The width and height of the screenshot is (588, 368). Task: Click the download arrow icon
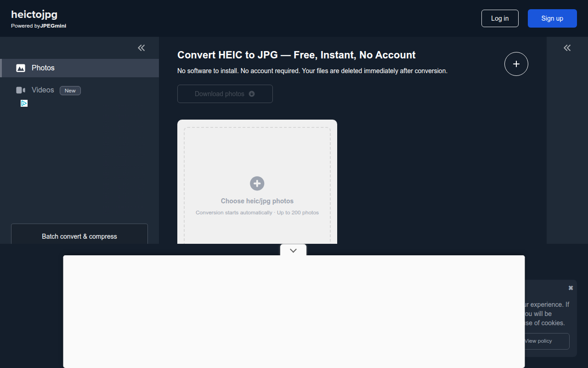point(252,94)
